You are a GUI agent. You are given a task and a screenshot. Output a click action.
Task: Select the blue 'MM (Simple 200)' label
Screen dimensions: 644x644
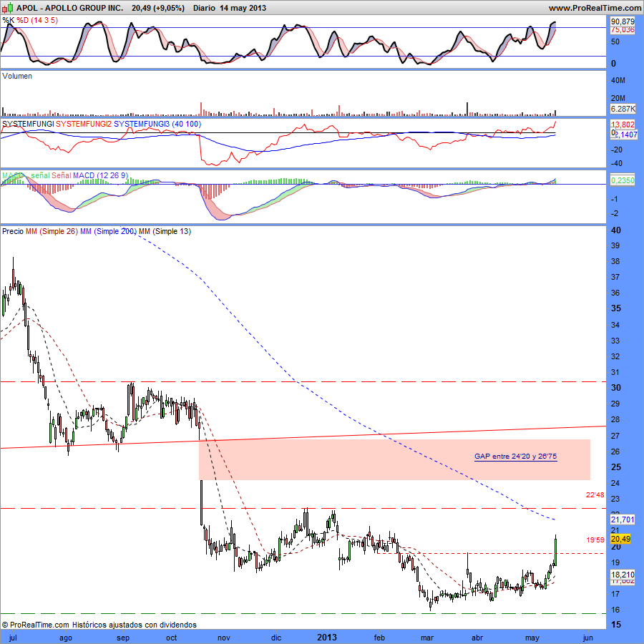click(x=109, y=231)
